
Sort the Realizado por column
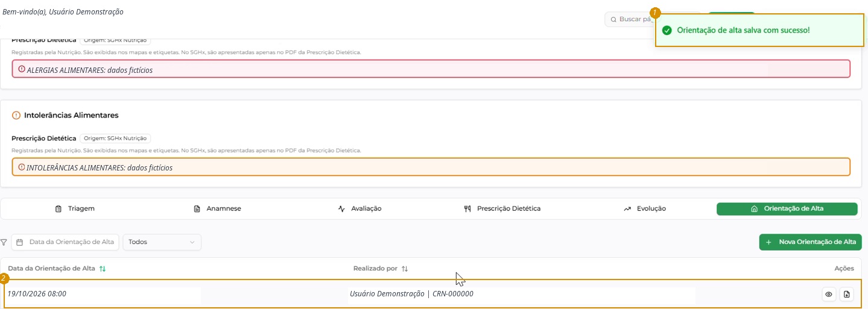coord(405,269)
